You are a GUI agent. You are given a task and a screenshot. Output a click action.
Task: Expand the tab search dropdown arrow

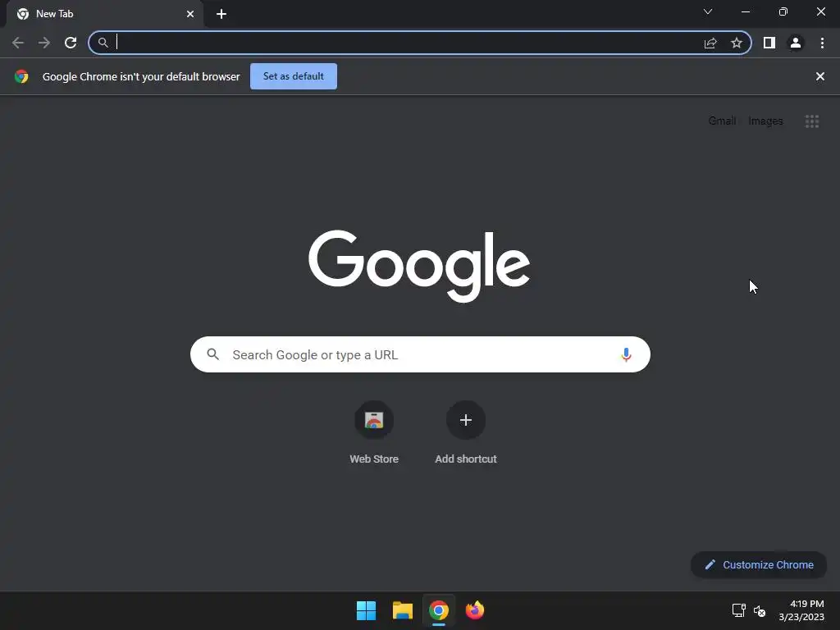[x=708, y=11]
